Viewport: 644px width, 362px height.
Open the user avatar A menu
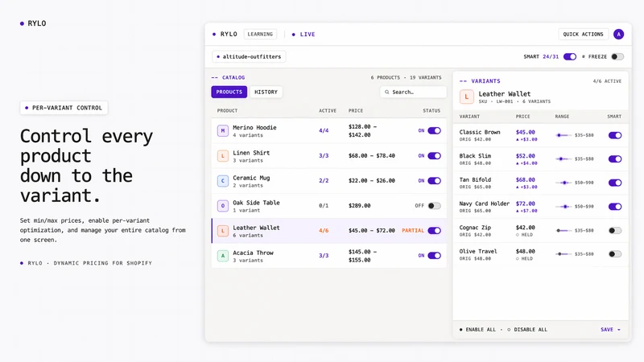[618, 35]
